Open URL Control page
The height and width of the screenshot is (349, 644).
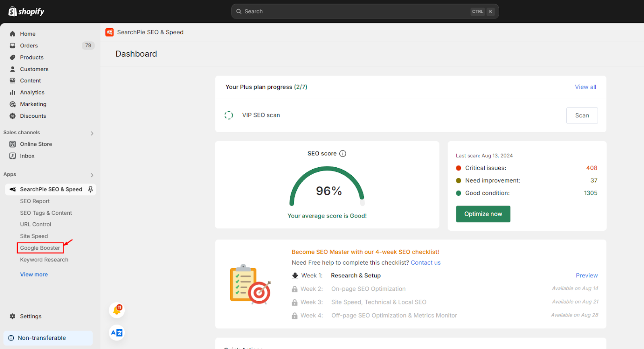[35, 224]
